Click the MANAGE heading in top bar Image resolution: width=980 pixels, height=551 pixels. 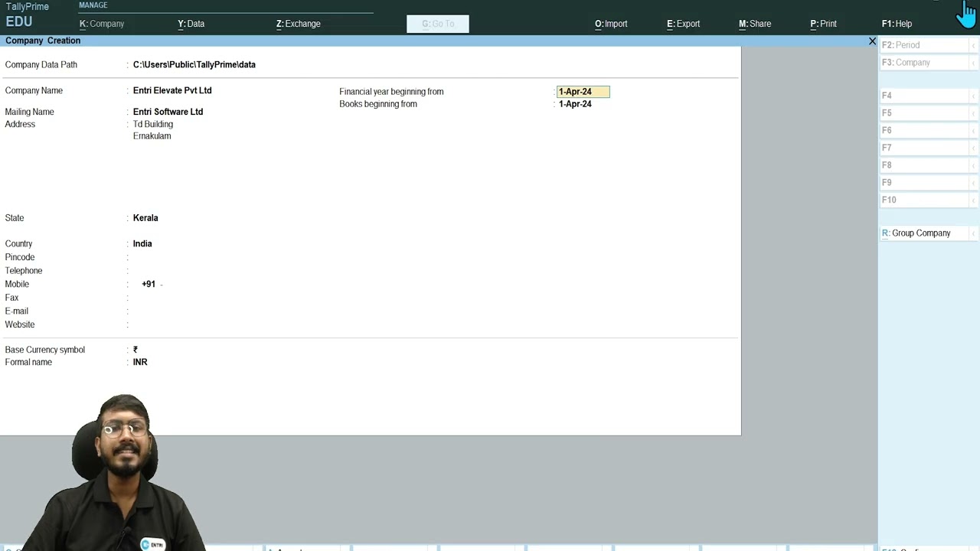click(x=93, y=5)
